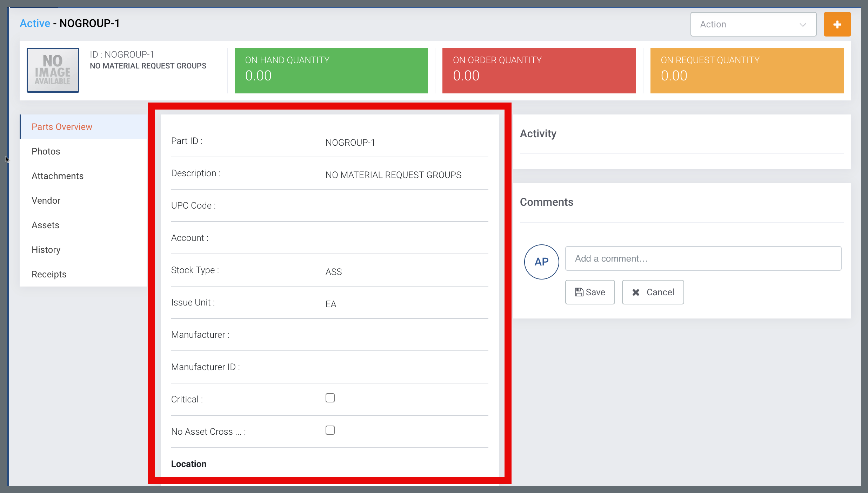This screenshot has height=493, width=868.
Task: Open the Action dropdown menu
Action: click(x=753, y=24)
